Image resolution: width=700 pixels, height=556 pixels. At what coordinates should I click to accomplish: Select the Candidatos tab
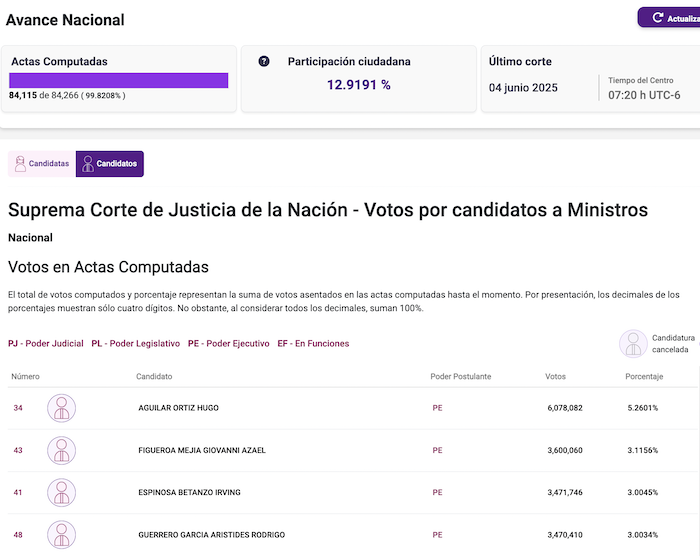point(110,164)
